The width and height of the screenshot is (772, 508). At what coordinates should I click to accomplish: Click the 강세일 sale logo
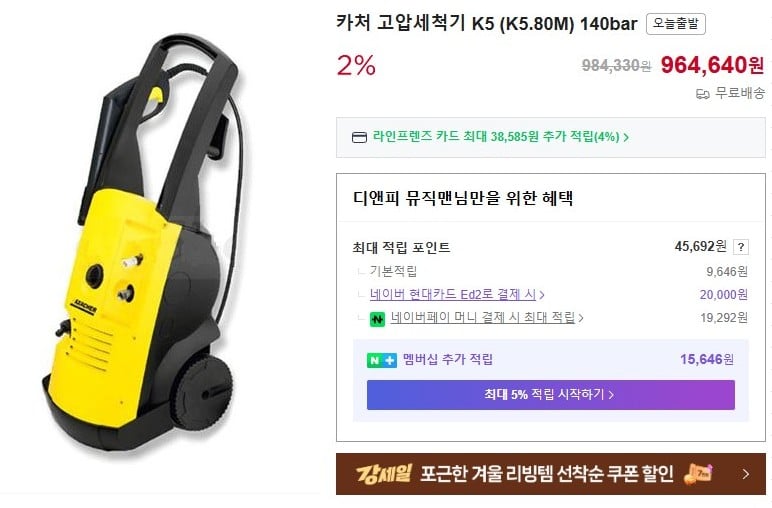[384, 474]
